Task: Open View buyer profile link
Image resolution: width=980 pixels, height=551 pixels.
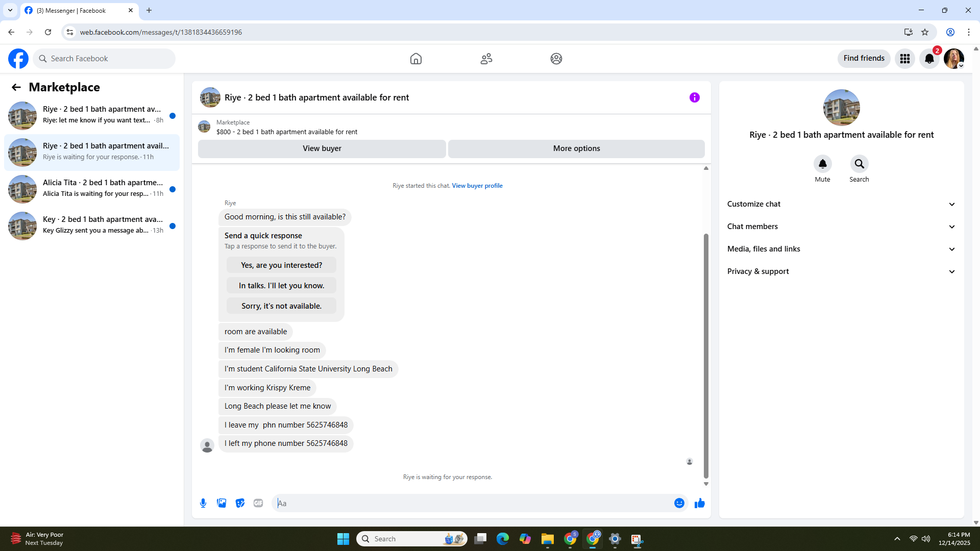Action: pyautogui.click(x=477, y=186)
